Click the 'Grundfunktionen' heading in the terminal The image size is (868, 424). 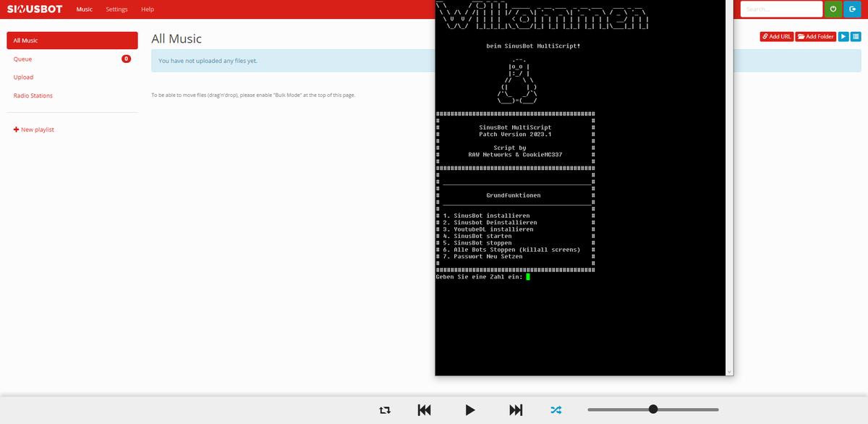coord(514,195)
